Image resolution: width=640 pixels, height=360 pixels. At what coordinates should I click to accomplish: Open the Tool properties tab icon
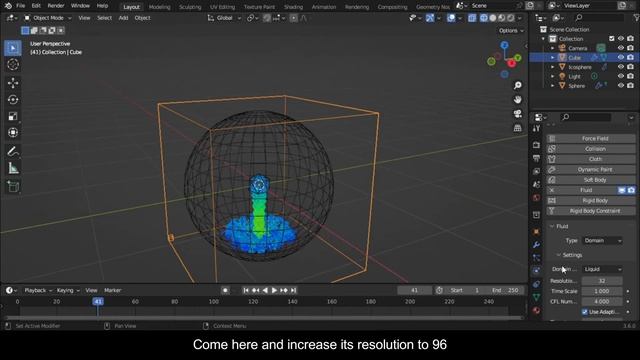tap(536, 129)
